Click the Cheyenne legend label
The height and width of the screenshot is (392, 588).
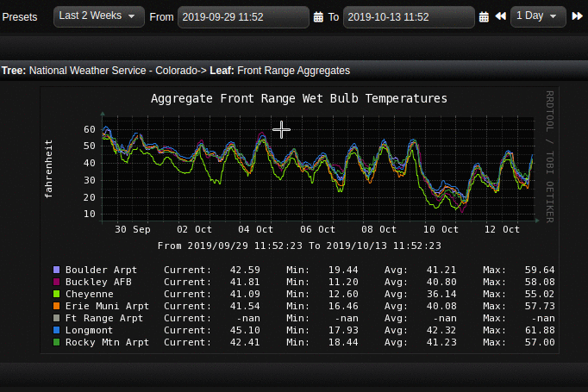pyautogui.click(x=90, y=294)
